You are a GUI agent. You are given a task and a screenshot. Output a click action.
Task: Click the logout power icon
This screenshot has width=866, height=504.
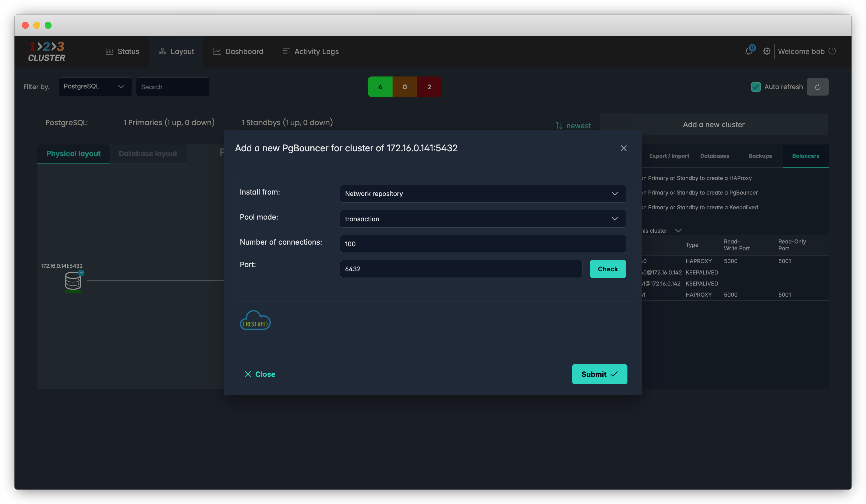coord(832,51)
